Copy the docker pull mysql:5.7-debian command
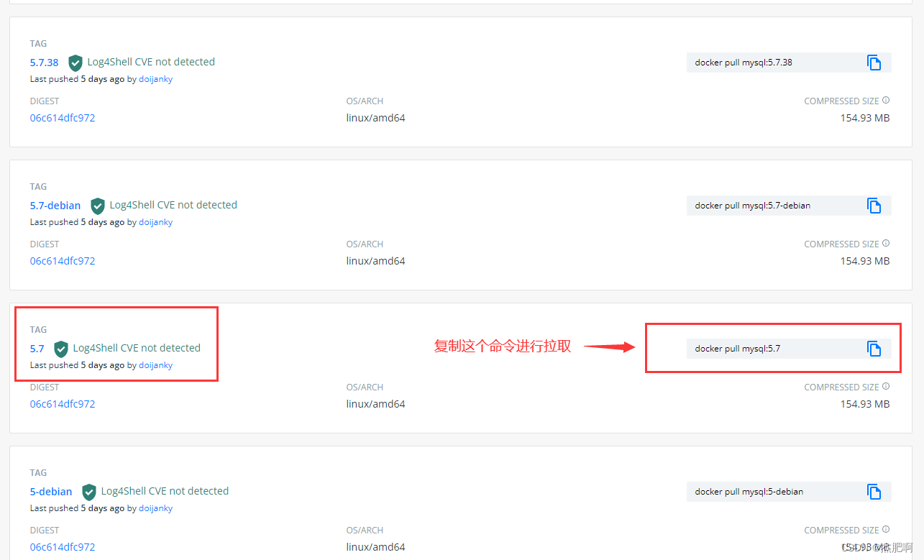The height and width of the screenshot is (560, 924). click(x=874, y=206)
